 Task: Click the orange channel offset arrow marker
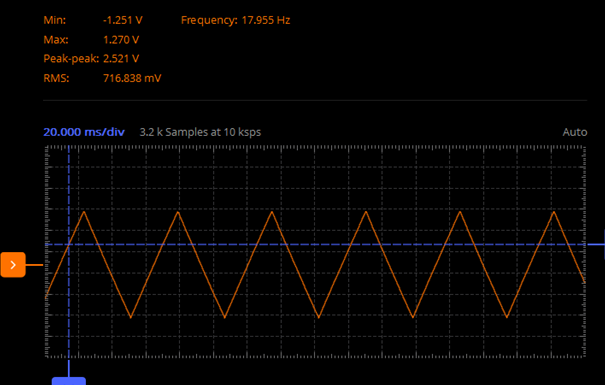13,265
